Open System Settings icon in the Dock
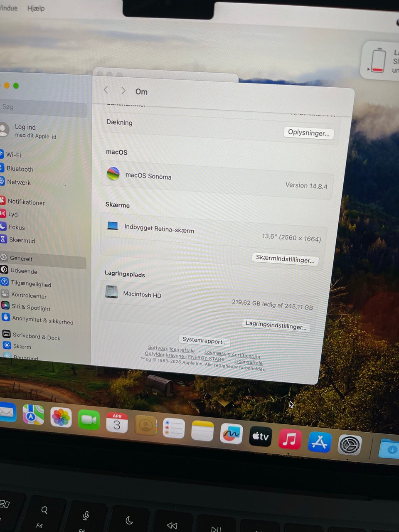The image size is (399, 532). pos(350,446)
